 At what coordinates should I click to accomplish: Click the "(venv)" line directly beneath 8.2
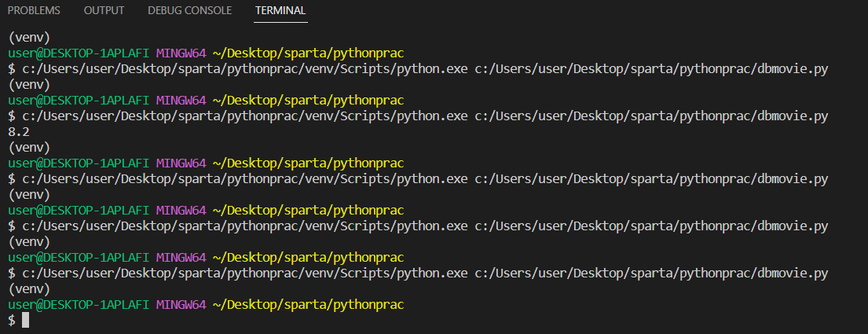pos(29,148)
